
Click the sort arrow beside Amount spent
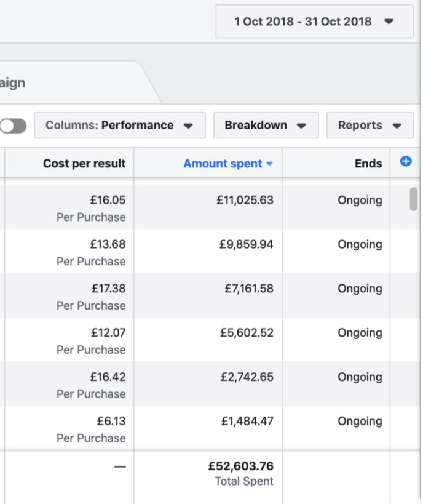click(x=269, y=164)
